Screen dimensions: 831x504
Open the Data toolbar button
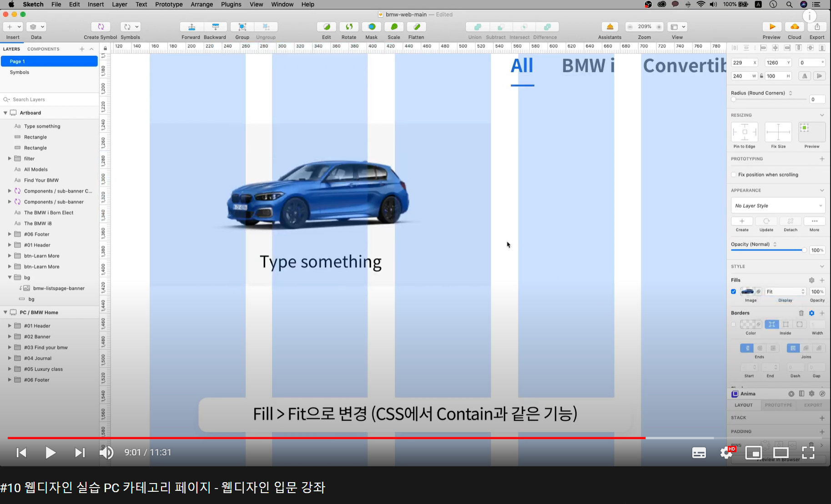36,27
